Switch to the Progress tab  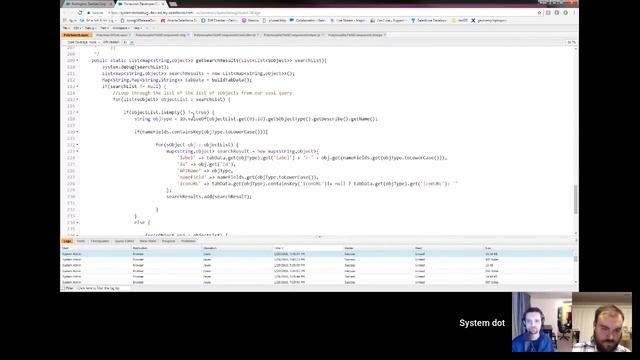(168, 241)
